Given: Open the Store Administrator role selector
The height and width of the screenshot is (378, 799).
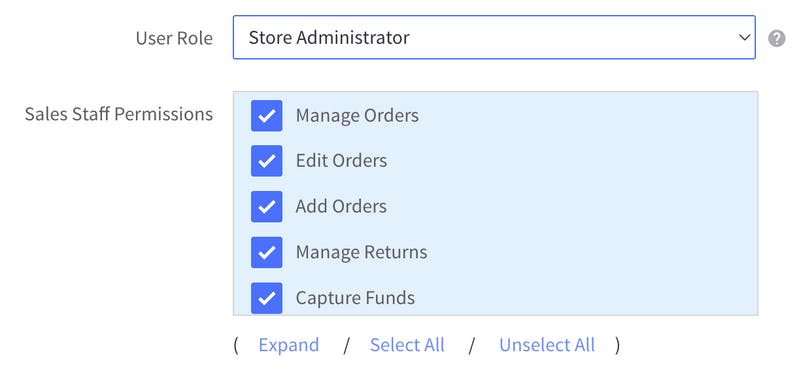Looking at the screenshot, I should pos(494,37).
